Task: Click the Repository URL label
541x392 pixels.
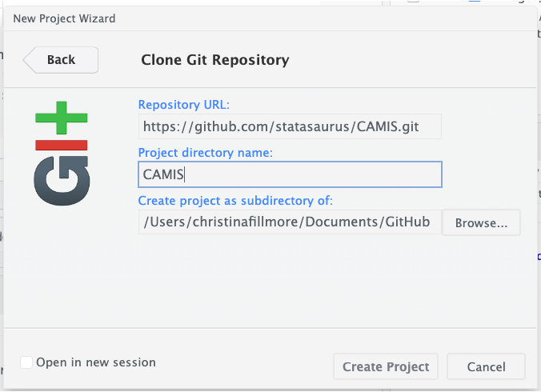Action: 184,105
